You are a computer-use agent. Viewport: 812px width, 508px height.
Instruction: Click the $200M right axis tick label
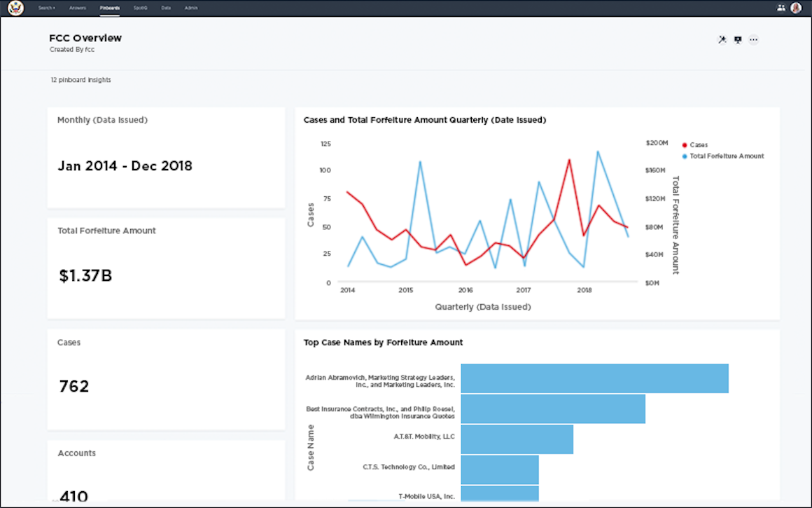(657, 143)
